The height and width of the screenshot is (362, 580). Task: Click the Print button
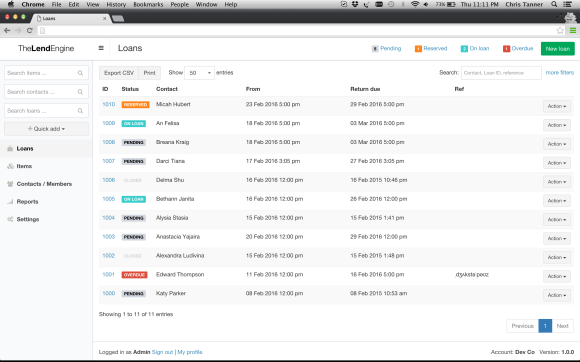click(x=149, y=73)
